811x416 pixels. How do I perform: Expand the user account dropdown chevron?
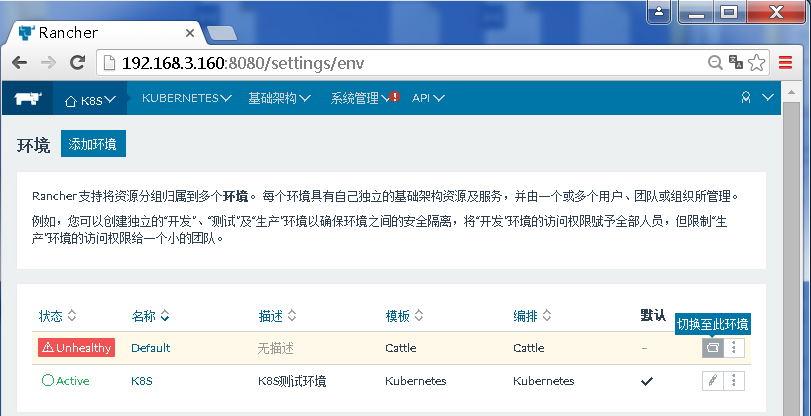pos(768,97)
